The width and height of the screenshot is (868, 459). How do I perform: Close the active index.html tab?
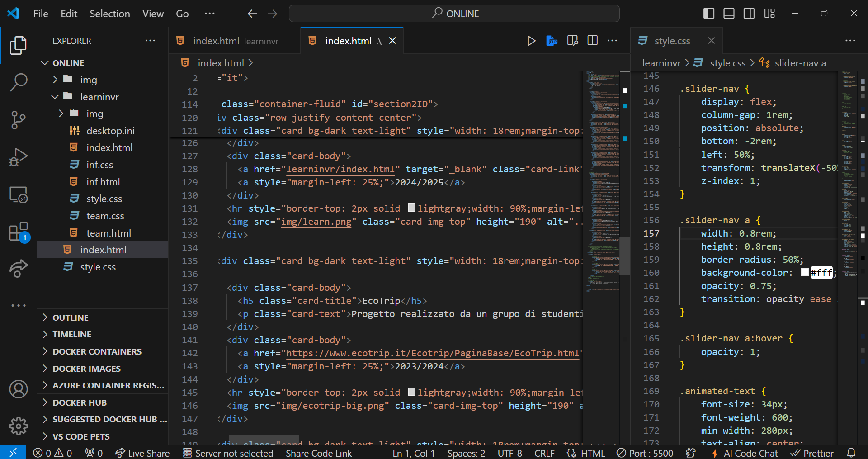[392, 41]
